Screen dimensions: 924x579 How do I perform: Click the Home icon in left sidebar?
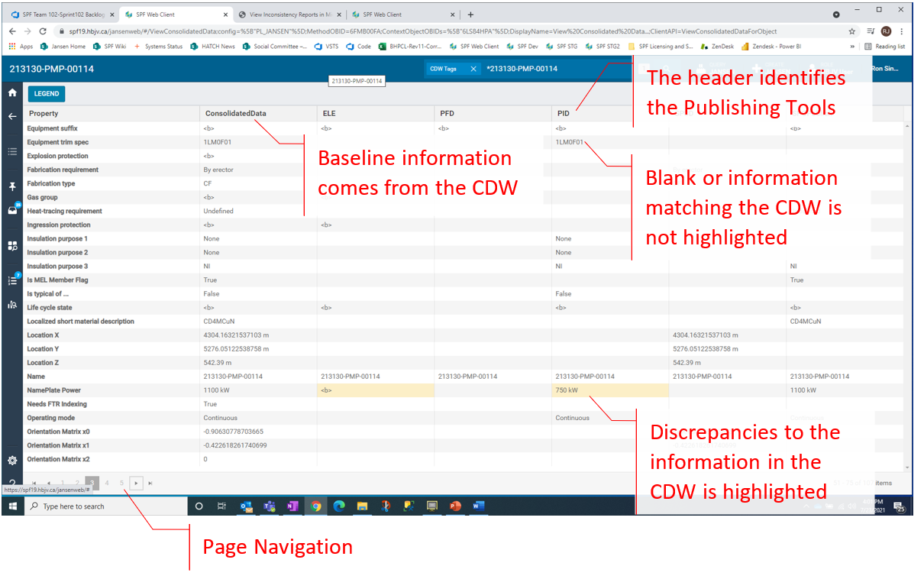click(12, 92)
